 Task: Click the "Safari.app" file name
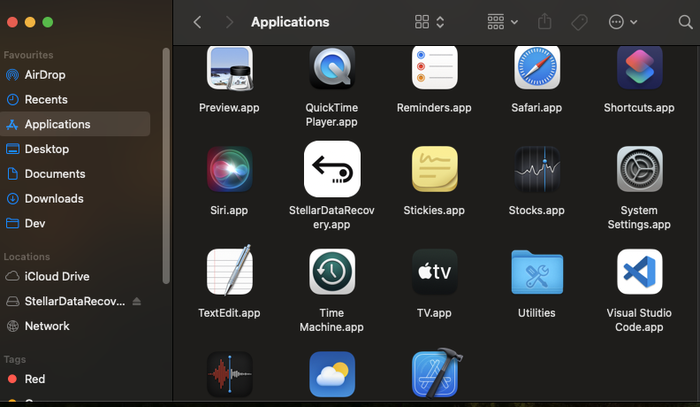[537, 108]
